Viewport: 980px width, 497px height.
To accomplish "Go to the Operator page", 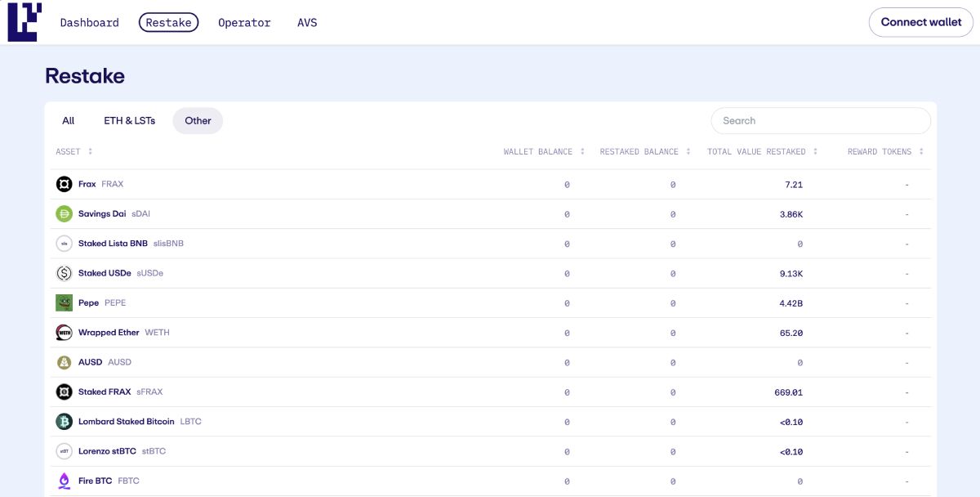I will click(244, 23).
